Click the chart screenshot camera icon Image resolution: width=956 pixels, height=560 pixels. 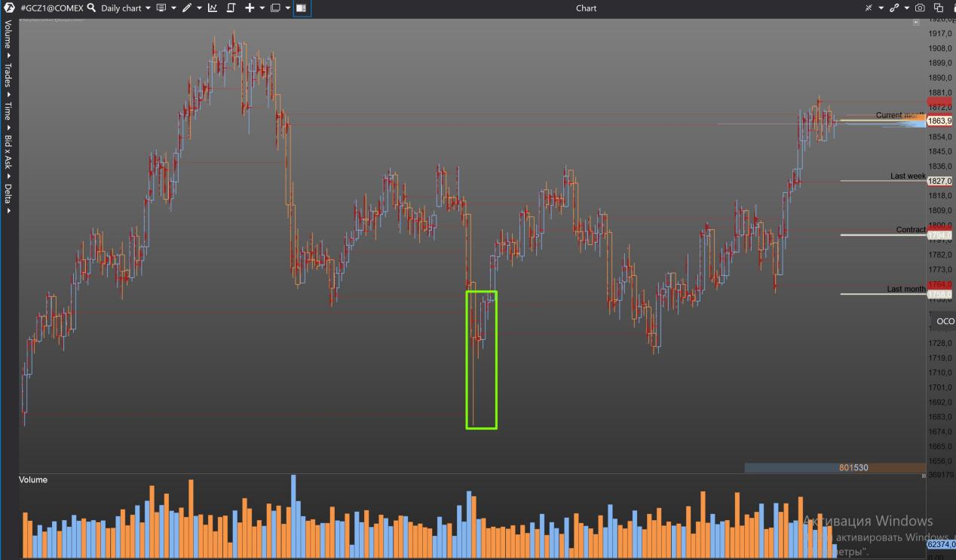pyautogui.click(x=920, y=8)
